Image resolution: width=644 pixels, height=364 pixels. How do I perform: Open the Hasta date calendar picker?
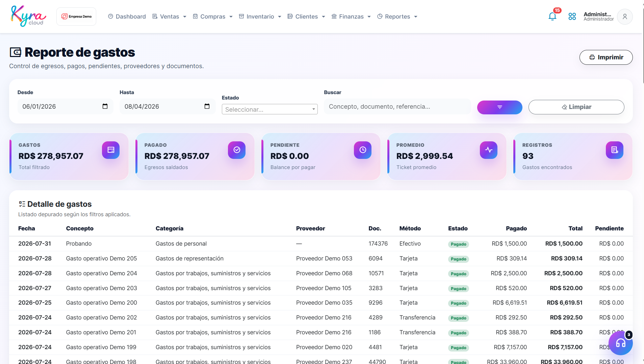tap(207, 106)
